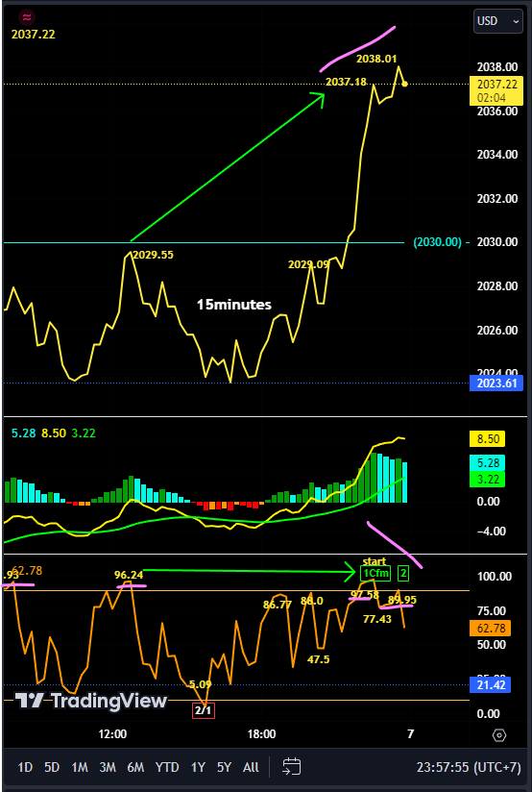Select the 5Y time range
Screen dimensions: 532x792
click(224, 767)
